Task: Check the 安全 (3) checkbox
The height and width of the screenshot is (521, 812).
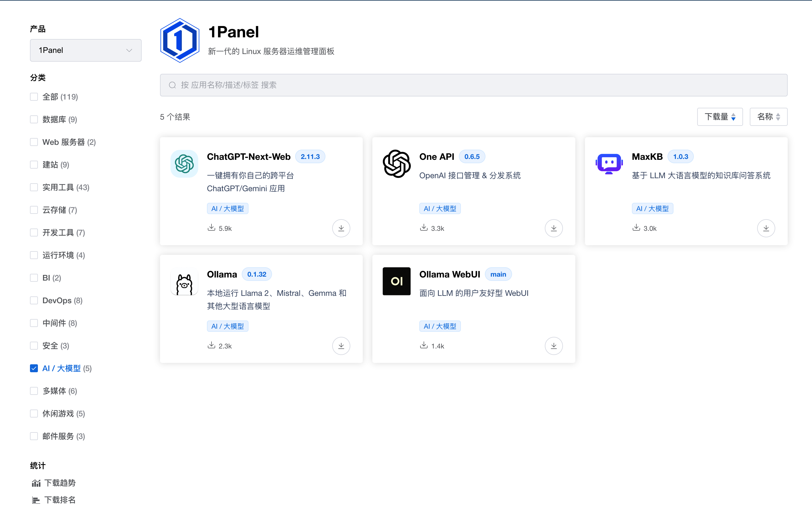Action: 34,346
